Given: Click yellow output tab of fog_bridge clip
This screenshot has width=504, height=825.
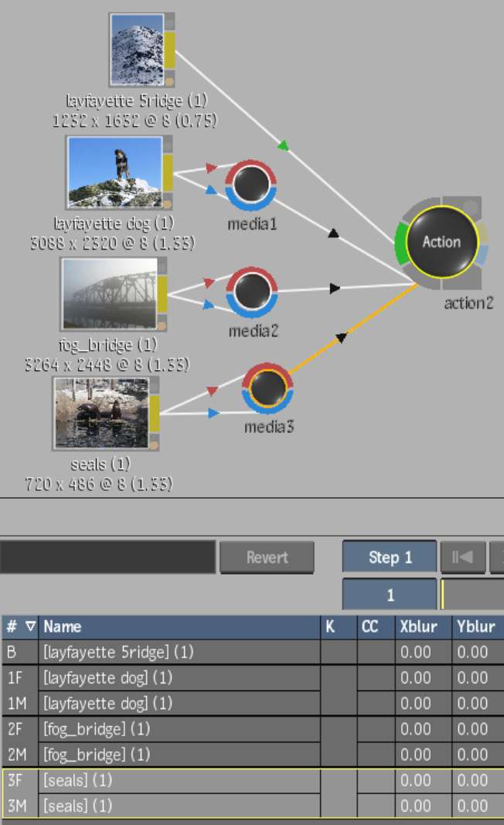Looking at the screenshot, I should 162,295.
